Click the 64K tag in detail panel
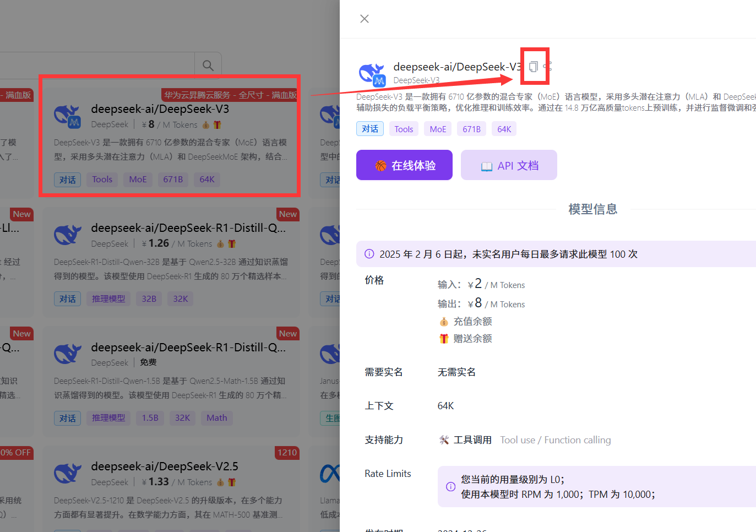 pos(504,129)
